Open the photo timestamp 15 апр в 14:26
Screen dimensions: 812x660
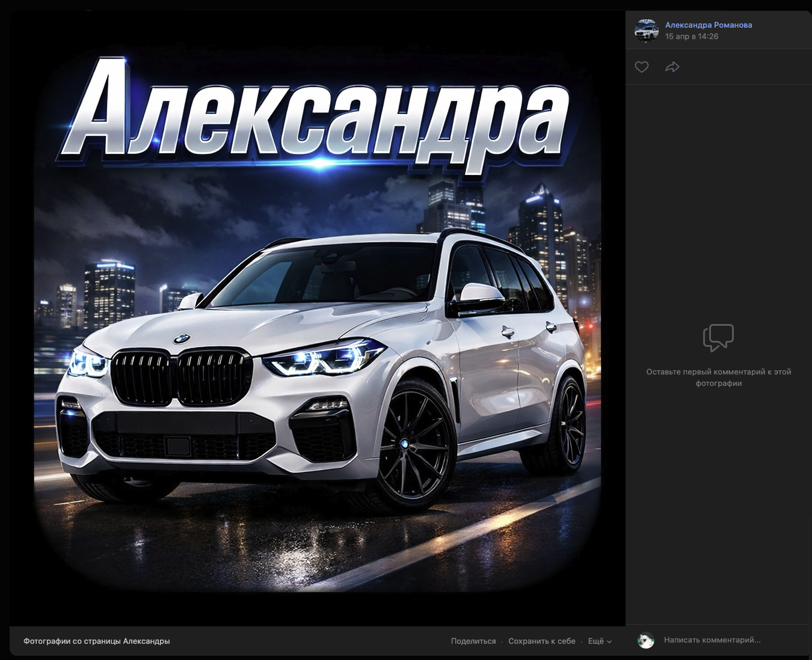692,36
